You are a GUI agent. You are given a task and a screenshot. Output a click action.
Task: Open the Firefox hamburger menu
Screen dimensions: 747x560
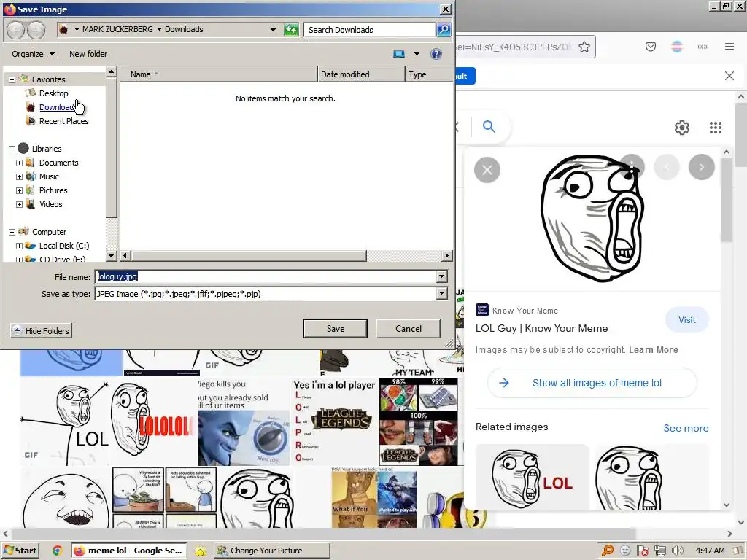click(x=729, y=47)
